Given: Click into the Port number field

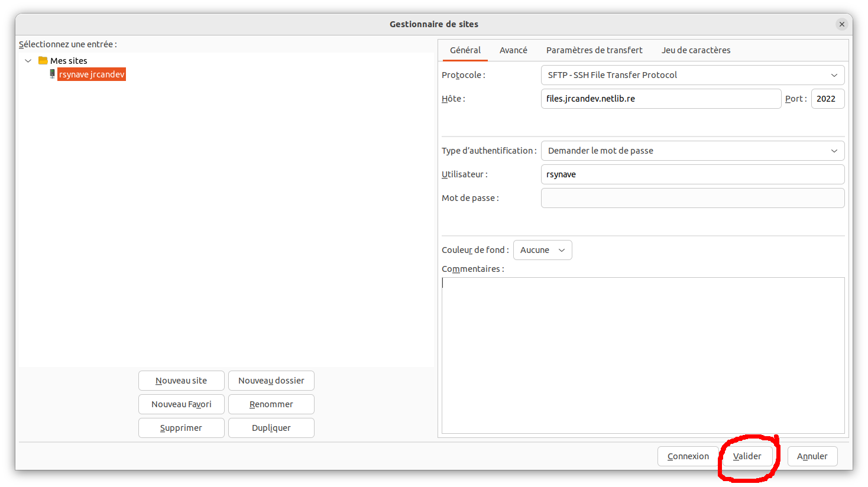Looking at the screenshot, I should (827, 99).
